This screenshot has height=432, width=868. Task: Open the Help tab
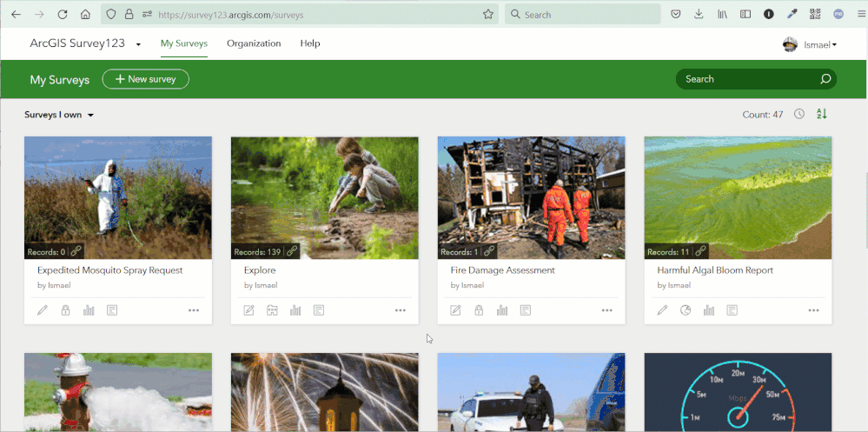coord(310,43)
